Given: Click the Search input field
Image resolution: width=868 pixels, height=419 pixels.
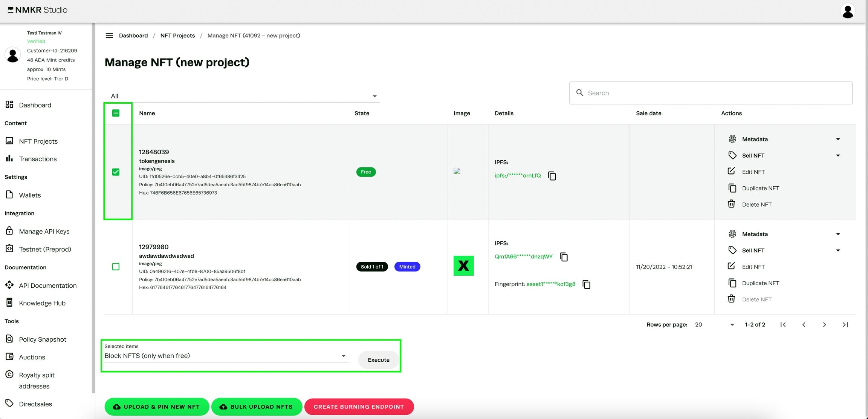Looking at the screenshot, I should click(x=716, y=93).
